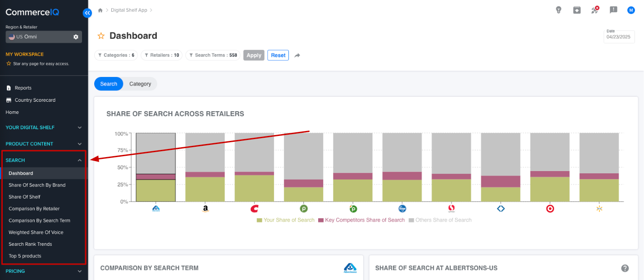The image size is (644, 280).
Task: Expand the Pricing section
Action: click(44, 271)
